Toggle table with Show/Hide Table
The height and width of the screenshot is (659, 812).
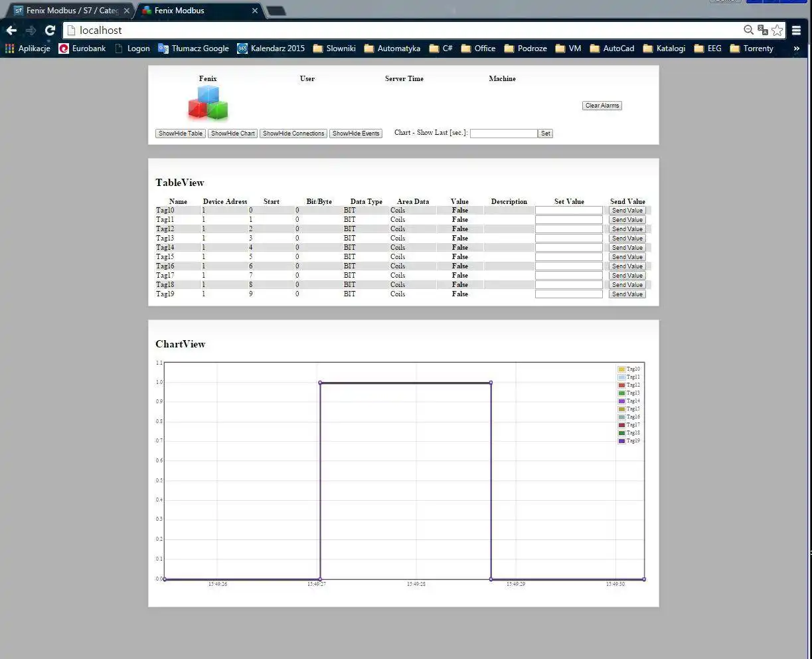pyautogui.click(x=181, y=134)
